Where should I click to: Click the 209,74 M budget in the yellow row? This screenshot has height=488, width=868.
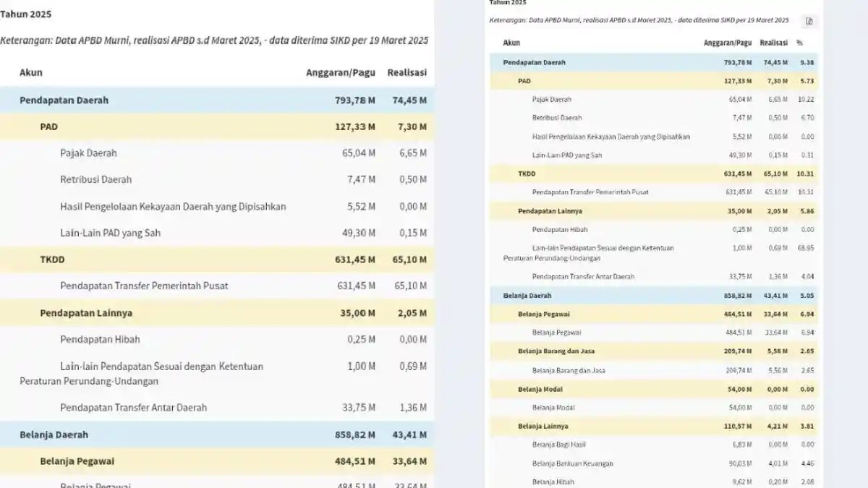click(x=738, y=351)
